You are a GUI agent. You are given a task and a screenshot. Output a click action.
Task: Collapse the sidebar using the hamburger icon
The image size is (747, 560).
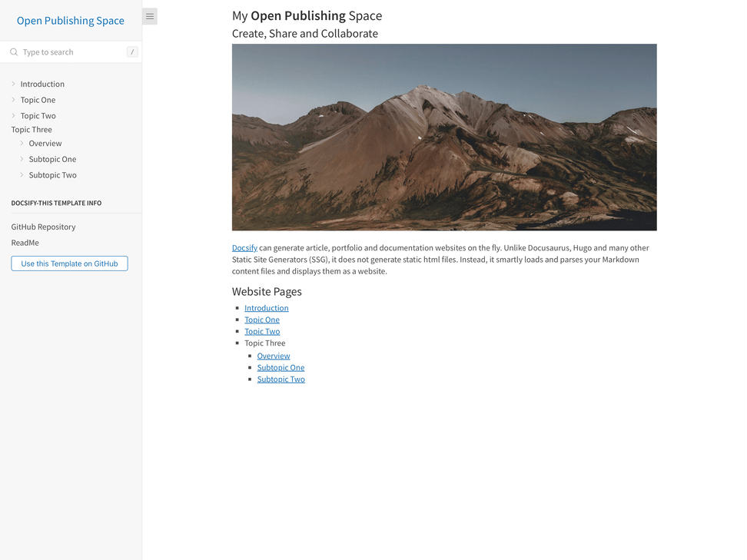(x=150, y=15)
